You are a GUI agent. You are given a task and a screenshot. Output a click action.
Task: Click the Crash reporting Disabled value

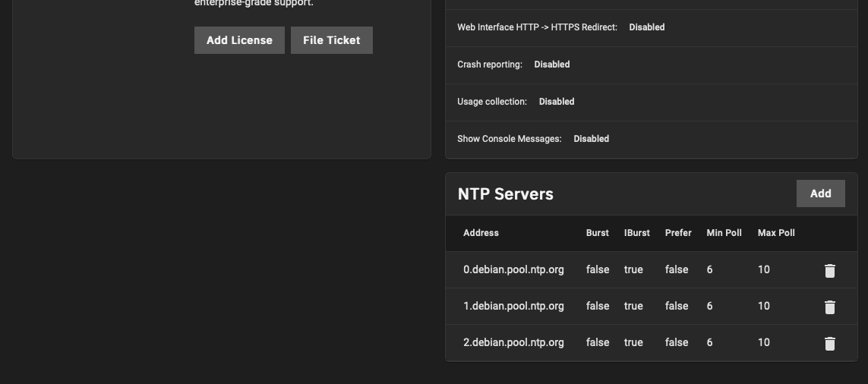point(552,65)
